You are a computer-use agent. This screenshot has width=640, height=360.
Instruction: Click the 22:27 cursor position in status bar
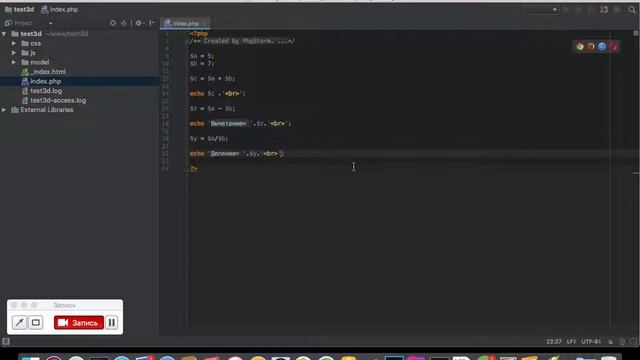pos(554,342)
